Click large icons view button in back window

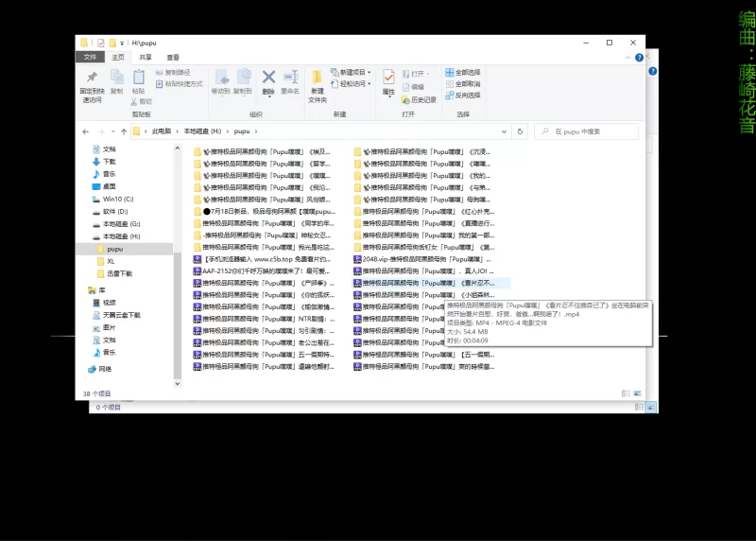tap(651, 408)
